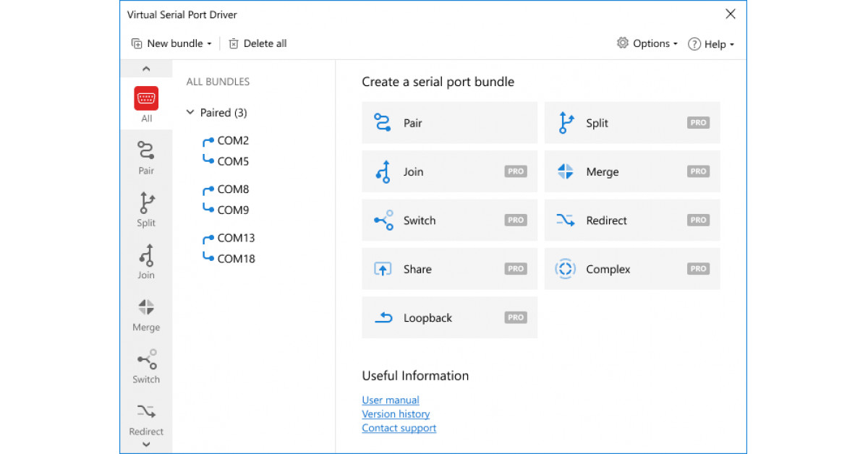Collapse the Paired (3) group
Viewport: 868px width, 454px height.
(x=190, y=113)
